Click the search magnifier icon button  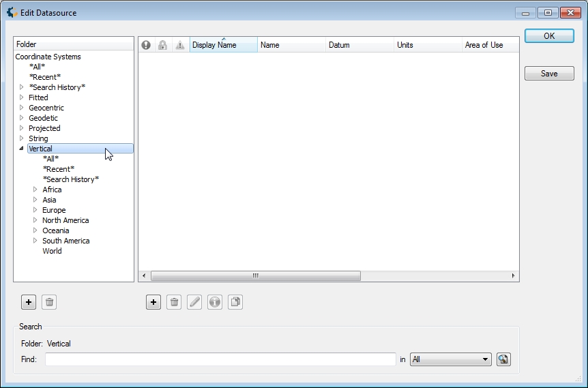[x=503, y=359]
